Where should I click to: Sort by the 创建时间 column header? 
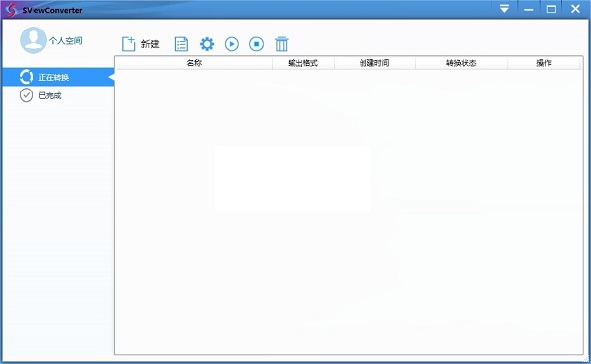[x=374, y=63]
